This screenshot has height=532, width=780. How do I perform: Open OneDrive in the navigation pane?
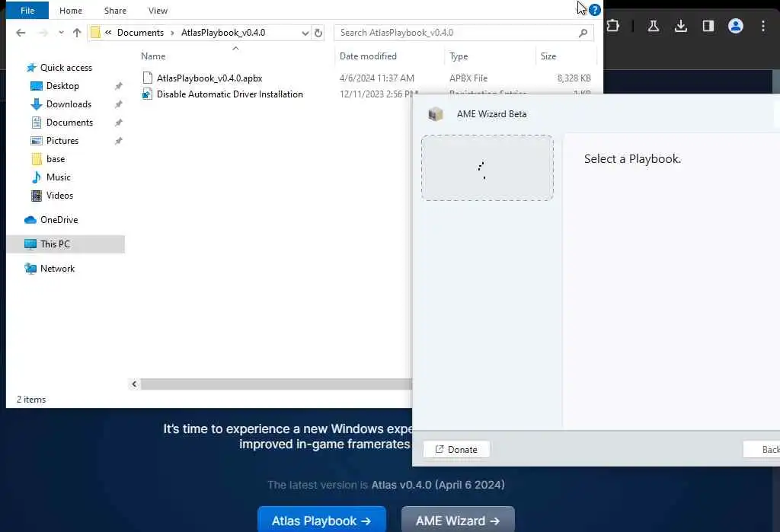click(59, 220)
